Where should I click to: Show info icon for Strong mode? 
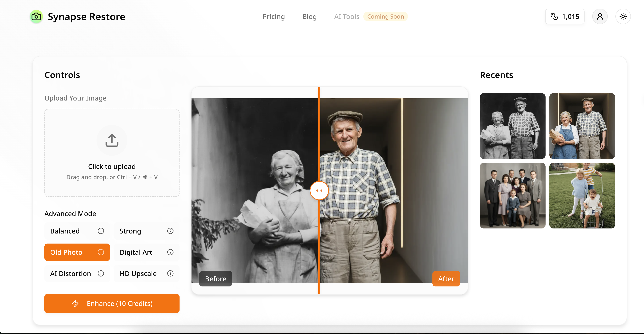click(x=170, y=231)
